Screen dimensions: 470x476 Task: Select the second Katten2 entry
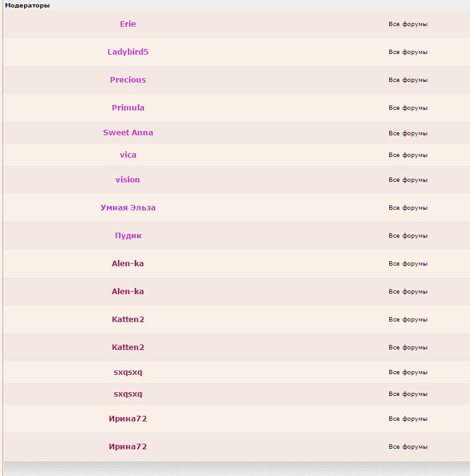[x=128, y=348]
